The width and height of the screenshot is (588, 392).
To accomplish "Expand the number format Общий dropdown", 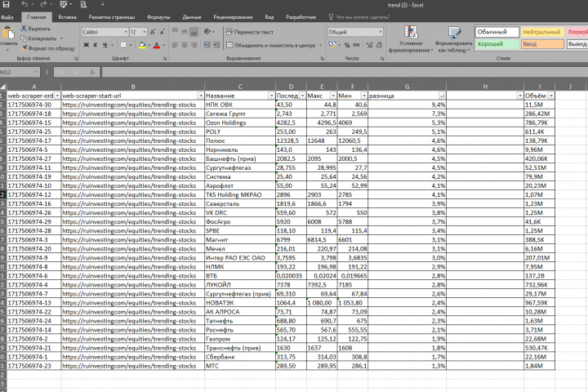I will tap(381, 33).
